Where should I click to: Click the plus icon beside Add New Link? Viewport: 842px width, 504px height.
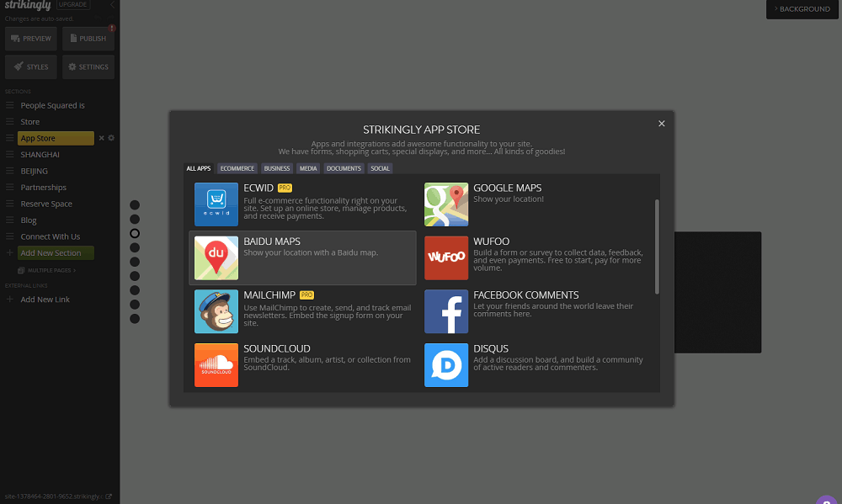9,299
